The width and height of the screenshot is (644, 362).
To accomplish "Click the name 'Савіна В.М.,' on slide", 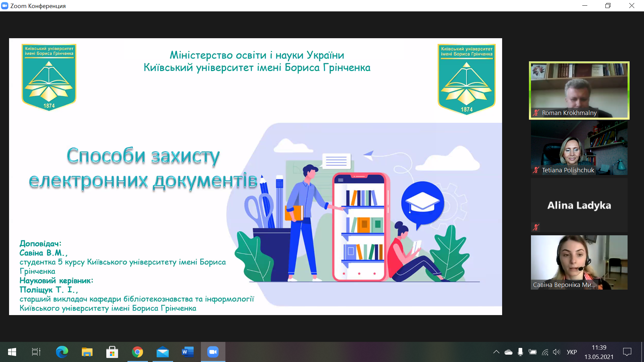I will coord(44,253).
